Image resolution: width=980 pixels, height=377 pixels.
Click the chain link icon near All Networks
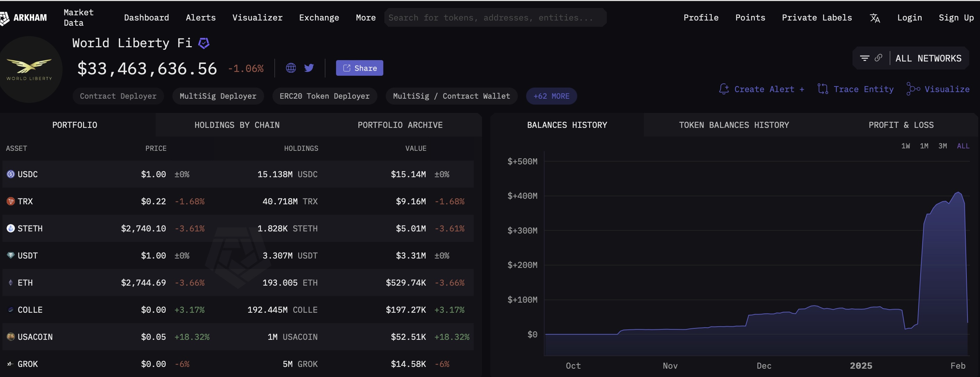click(x=879, y=58)
